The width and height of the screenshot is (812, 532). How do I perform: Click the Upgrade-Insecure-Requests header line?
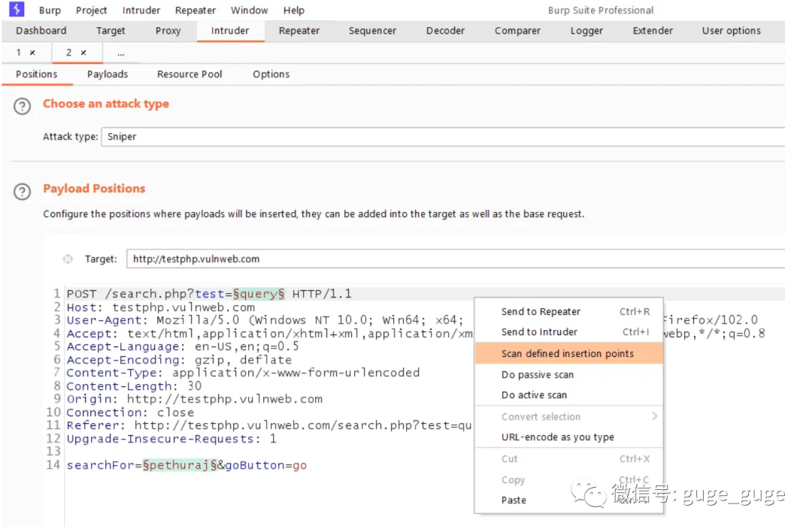[171, 439]
